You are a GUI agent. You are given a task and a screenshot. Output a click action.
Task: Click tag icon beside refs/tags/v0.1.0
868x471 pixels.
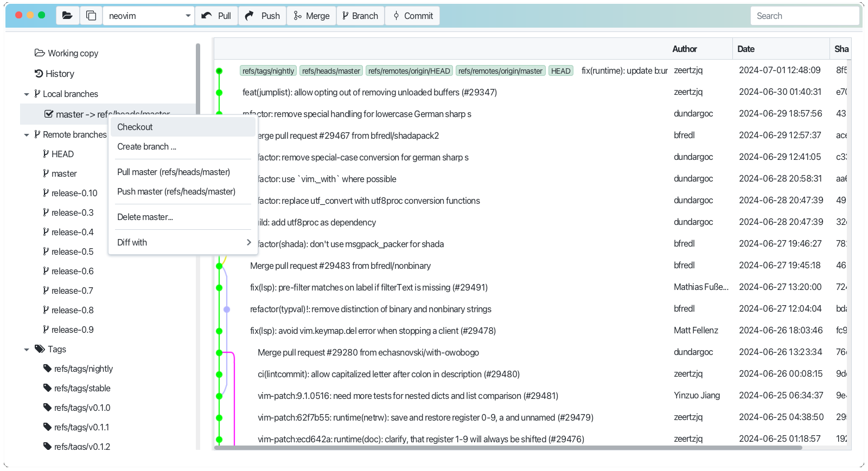(47, 408)
